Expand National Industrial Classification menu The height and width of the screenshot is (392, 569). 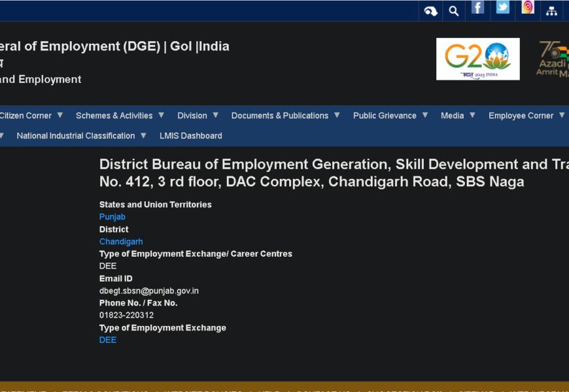tap(81, 136)
